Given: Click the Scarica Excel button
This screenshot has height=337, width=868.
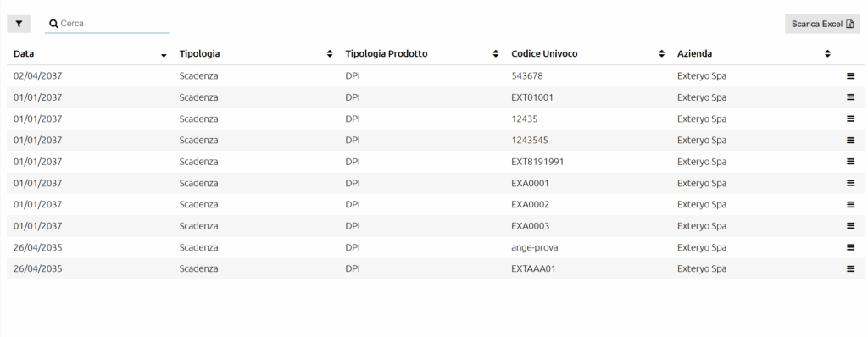Looking at the screenshot, I should tap(822, 24).
